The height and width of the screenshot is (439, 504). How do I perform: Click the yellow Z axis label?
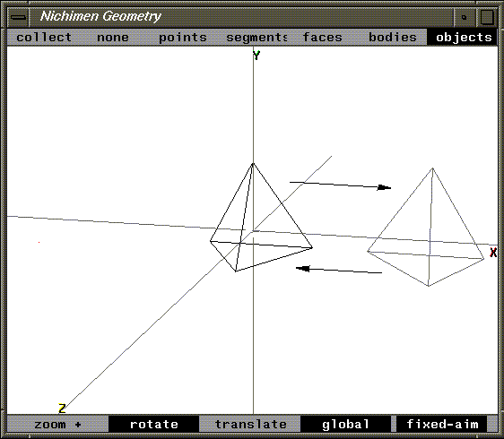coord(62,409)
